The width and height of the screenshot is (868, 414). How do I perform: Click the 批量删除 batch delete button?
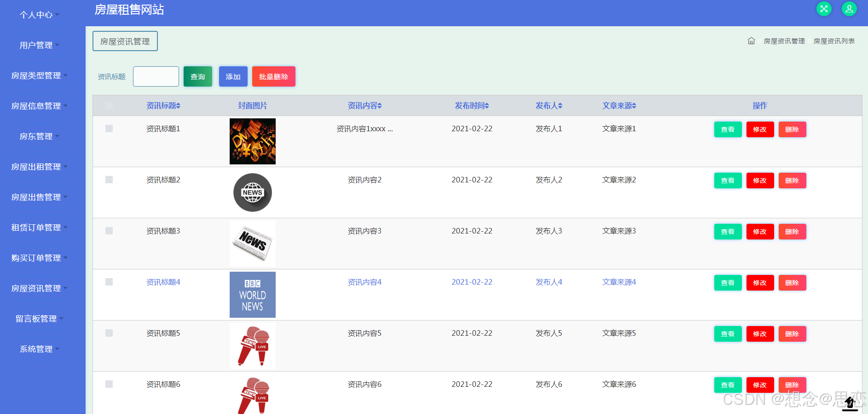coord(274,76)
